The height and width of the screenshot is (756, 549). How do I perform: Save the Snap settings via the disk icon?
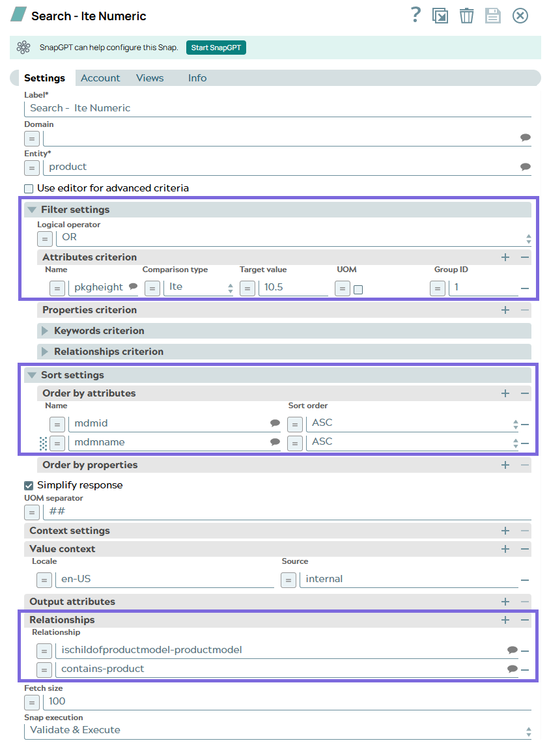(493, 15)
